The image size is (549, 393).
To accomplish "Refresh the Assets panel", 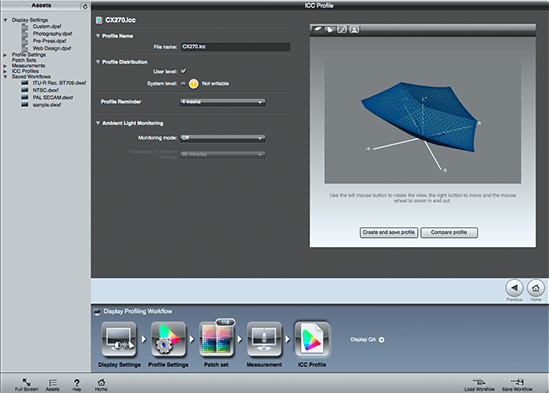I will click(x=85, y=6).
